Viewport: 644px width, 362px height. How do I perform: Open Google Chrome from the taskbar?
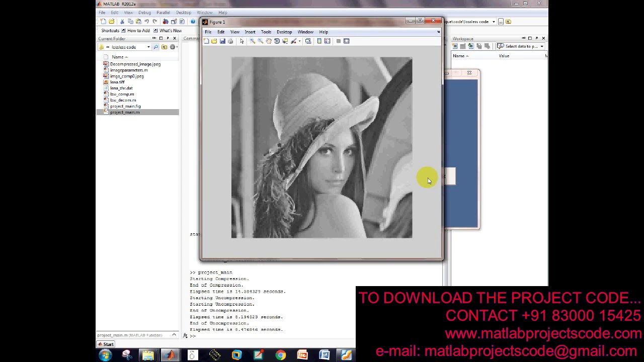pyautogui.click(x=281, y=355)
